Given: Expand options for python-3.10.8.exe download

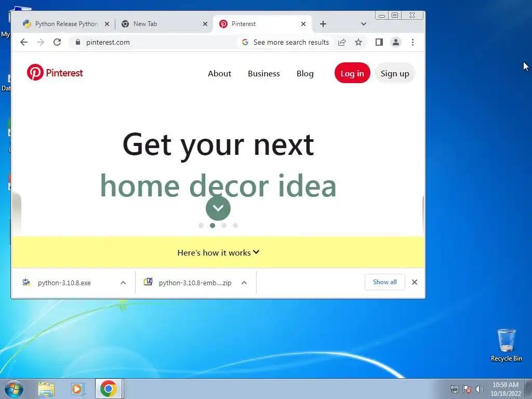Looking at the screenshot, I should point(123,283).
